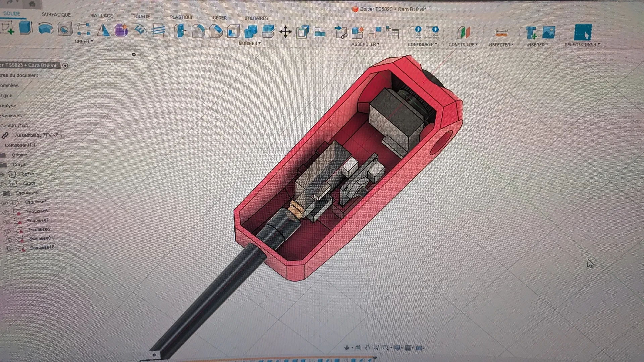Screen dimensions: 644x362
Task: Toggle visibility of Esquisse1
Action: (x=5, y=202)
